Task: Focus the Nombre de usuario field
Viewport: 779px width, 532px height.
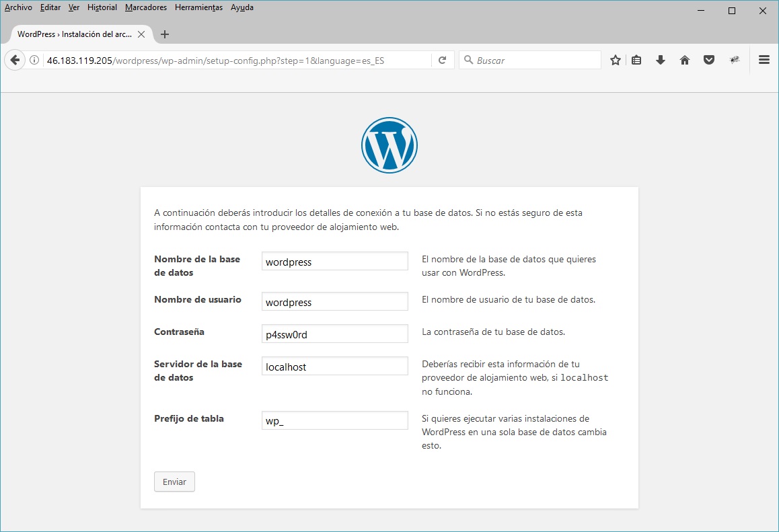Action: pyautogui.click(x=335, y=301)
